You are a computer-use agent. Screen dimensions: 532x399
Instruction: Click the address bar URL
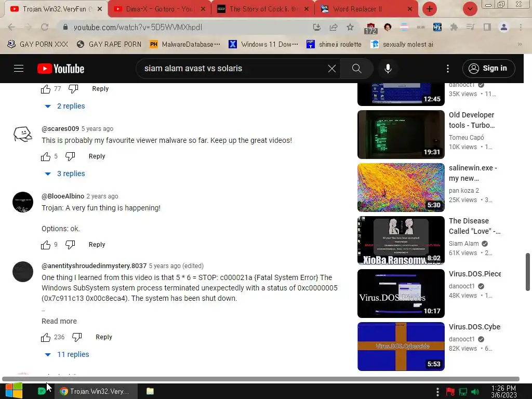click(x=138, y=27)
